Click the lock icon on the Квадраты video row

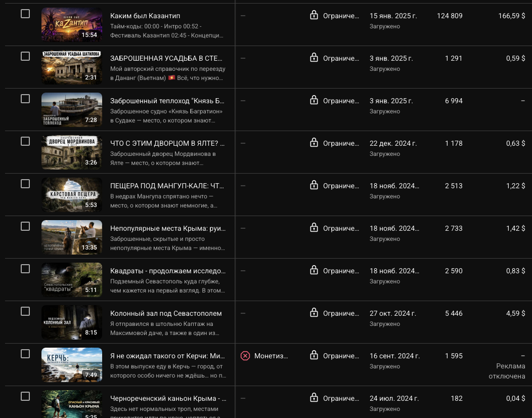pyautogui.click(x=314, y=270)
